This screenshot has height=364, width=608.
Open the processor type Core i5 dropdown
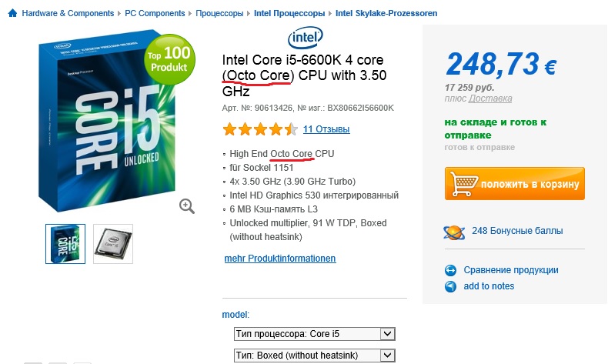click(x=315, y=334)
